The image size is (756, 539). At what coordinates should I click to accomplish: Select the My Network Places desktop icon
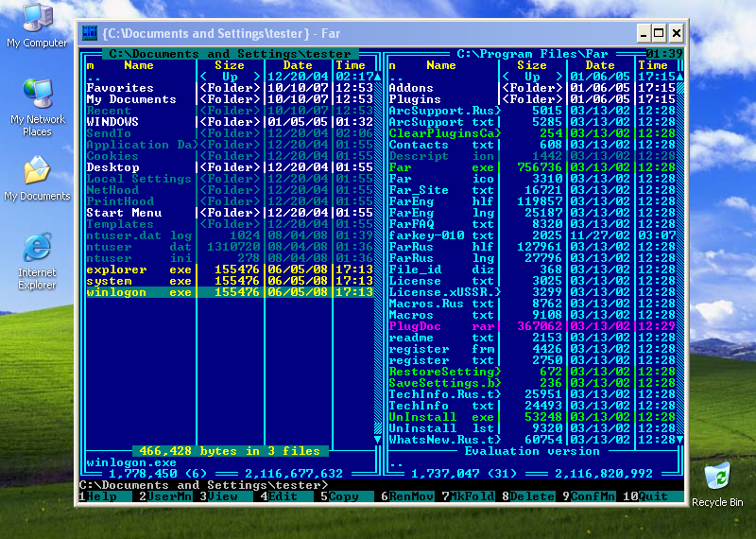pos(38,107)
